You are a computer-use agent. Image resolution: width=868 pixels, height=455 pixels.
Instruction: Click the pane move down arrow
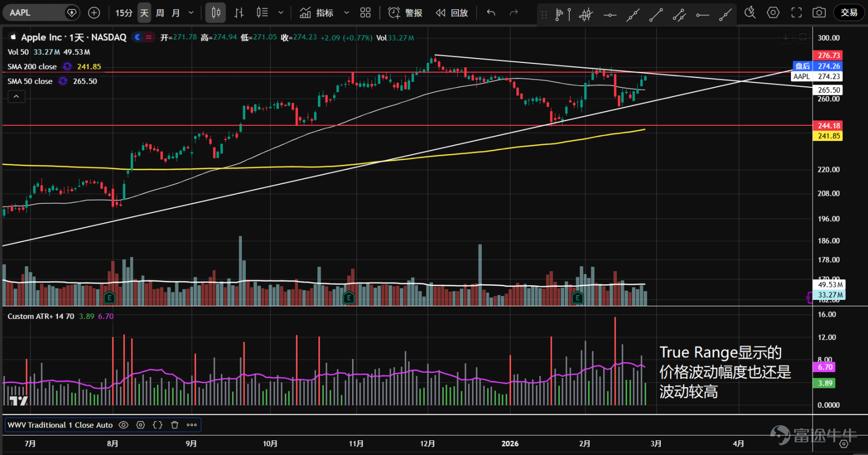[x=785, y=37]
